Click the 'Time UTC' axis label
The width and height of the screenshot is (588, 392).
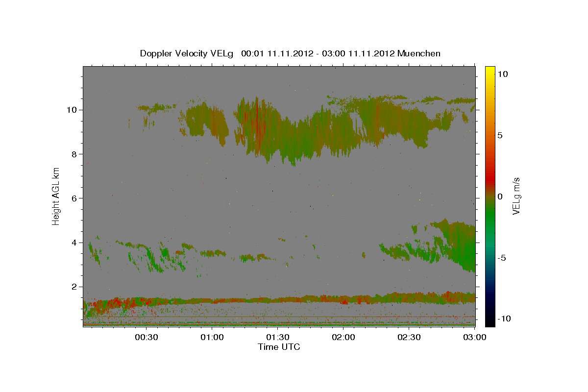click(279, 347)
